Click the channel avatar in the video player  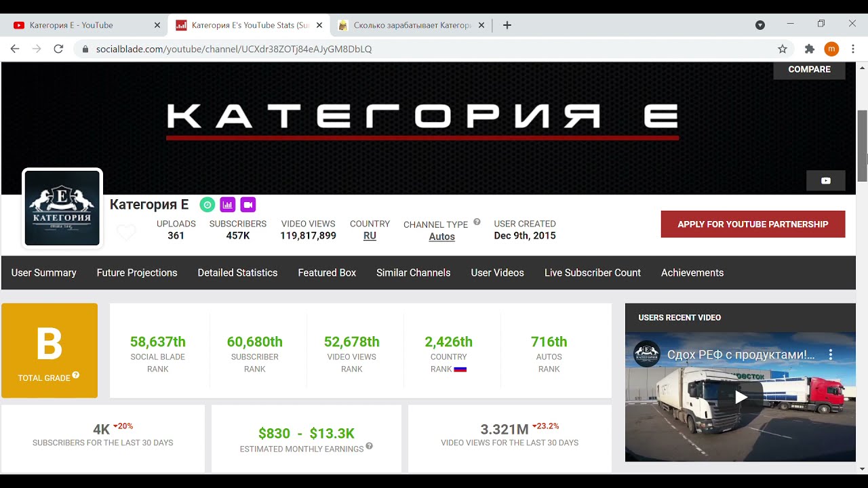pyautogui.click(x=647, y=354)
